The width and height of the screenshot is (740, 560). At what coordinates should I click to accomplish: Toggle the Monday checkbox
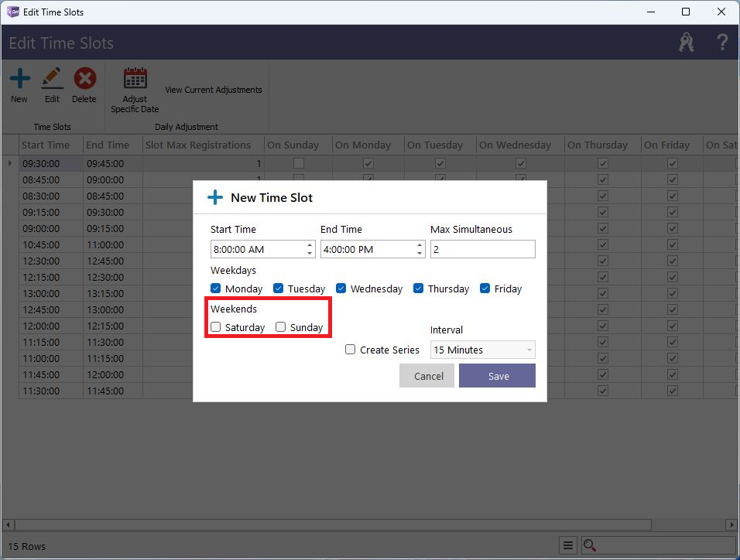click(216, 289)
